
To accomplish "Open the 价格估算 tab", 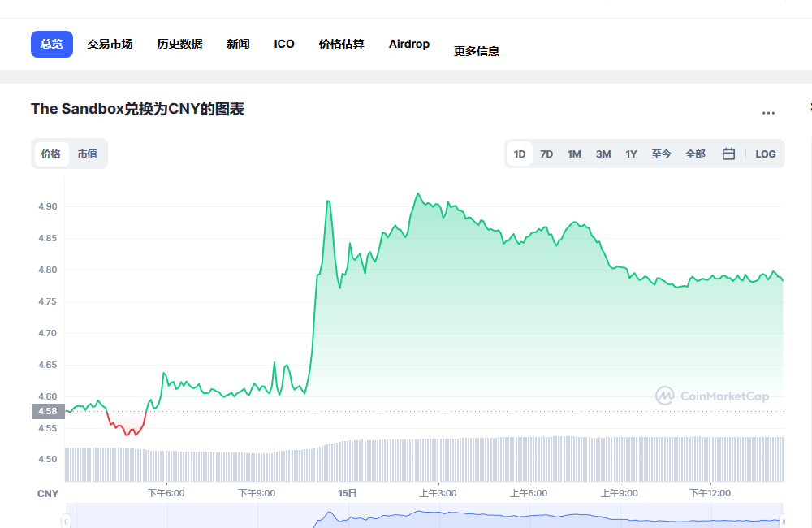I will 341,44.
